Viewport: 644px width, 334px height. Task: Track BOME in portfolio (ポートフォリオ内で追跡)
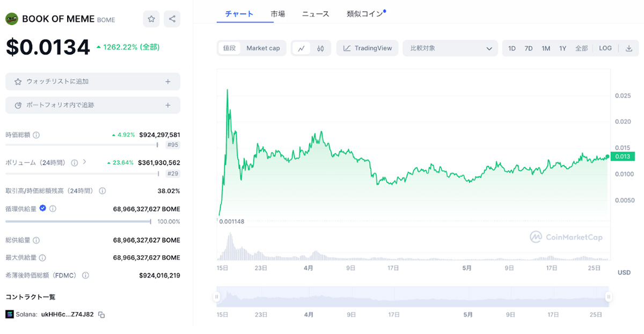(x=93, y=105)
